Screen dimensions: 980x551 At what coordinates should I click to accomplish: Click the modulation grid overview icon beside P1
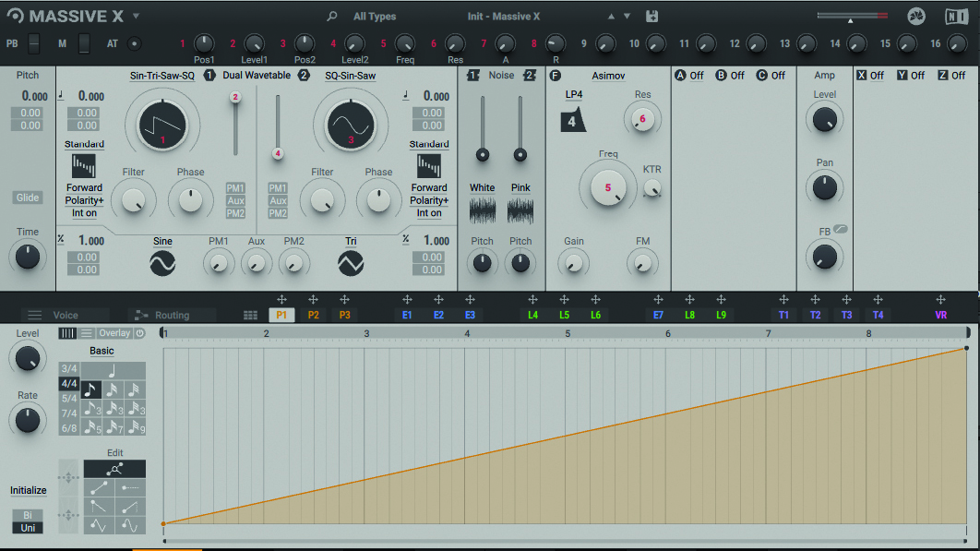250,315
